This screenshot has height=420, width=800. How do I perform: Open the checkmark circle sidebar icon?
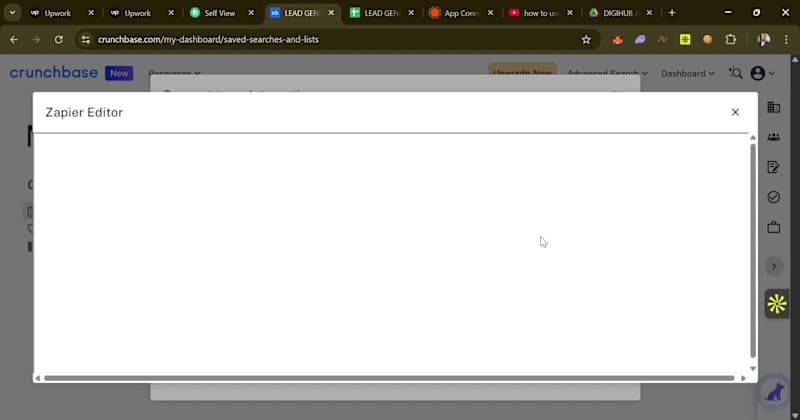point(773,197)
